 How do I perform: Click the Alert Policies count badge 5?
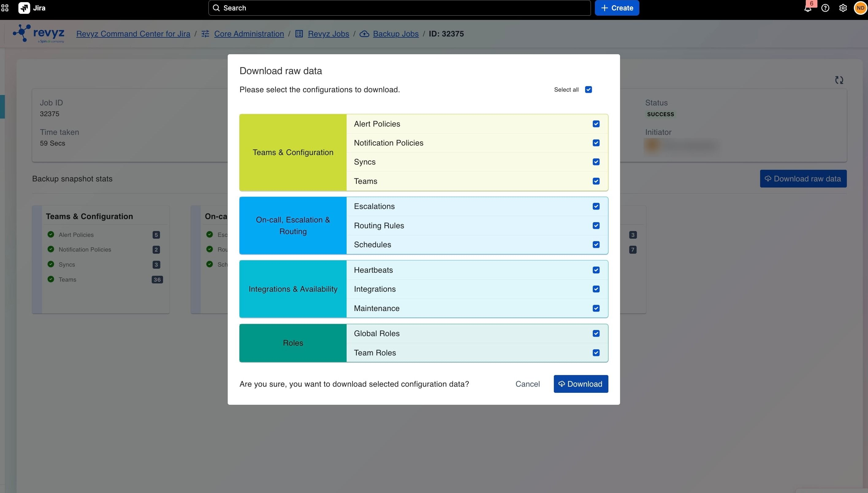coord(156,235)
